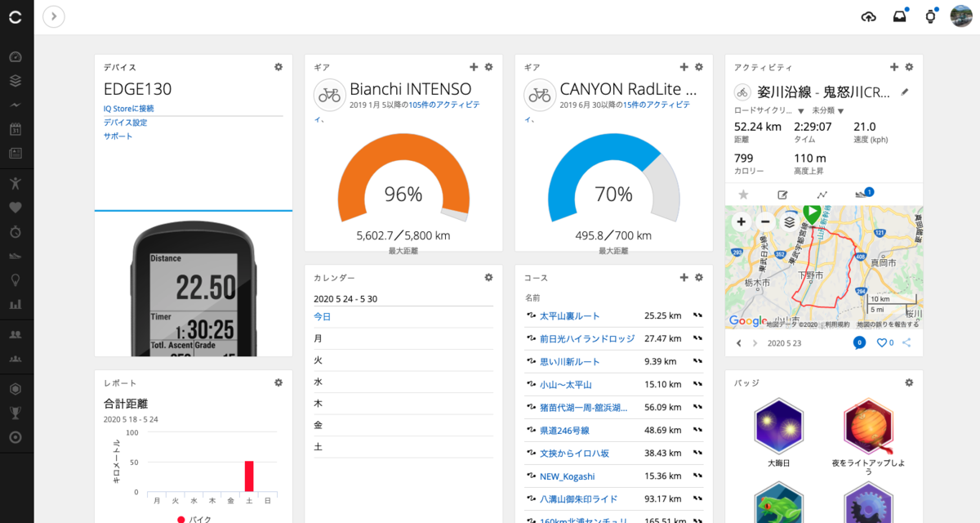Open course NEW_Kogashi

click(x=567, y=476)
